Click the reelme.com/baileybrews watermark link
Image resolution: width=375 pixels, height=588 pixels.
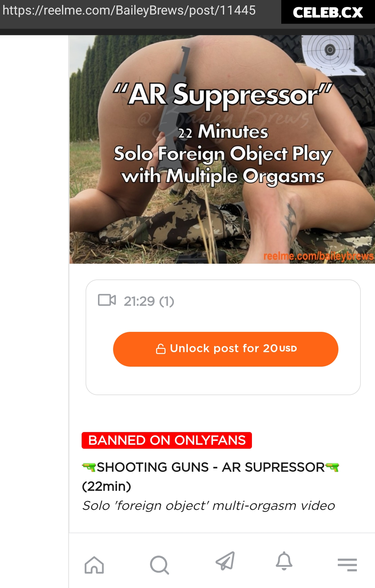pyautogui.click(x=318, y=256)
